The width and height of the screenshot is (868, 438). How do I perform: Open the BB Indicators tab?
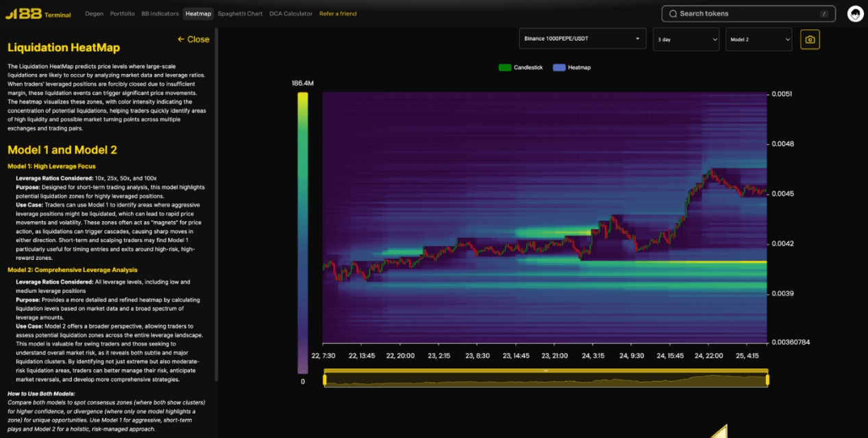[x=160, y=14]
